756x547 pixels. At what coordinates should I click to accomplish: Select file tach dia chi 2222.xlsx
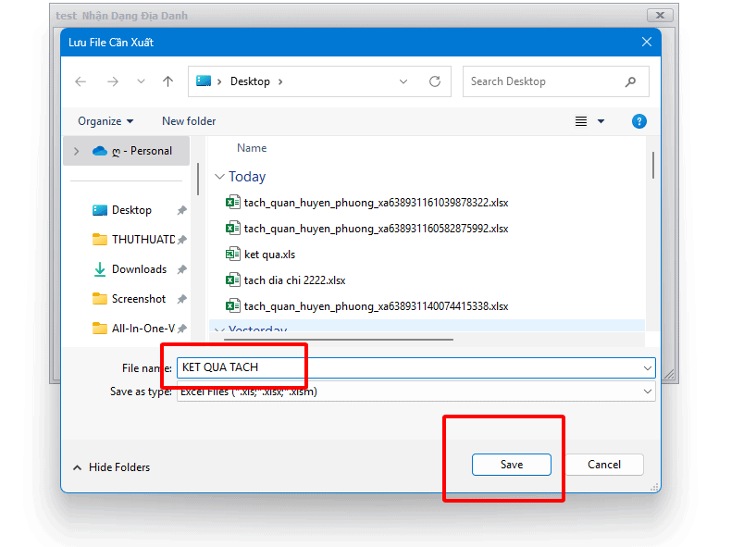coord(294,280)
